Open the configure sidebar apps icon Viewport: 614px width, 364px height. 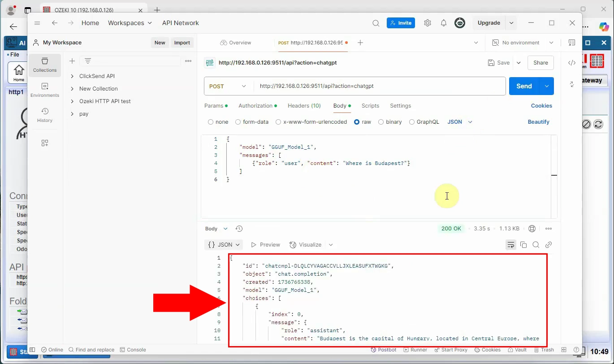pyautogui.click(x=45, y=143)
